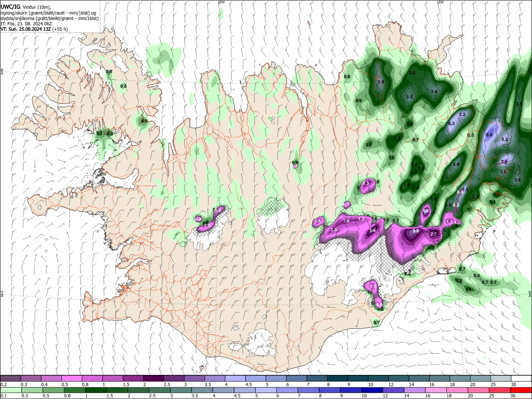Click the 3.9 precipitation value on the map

tap(380, 82)
